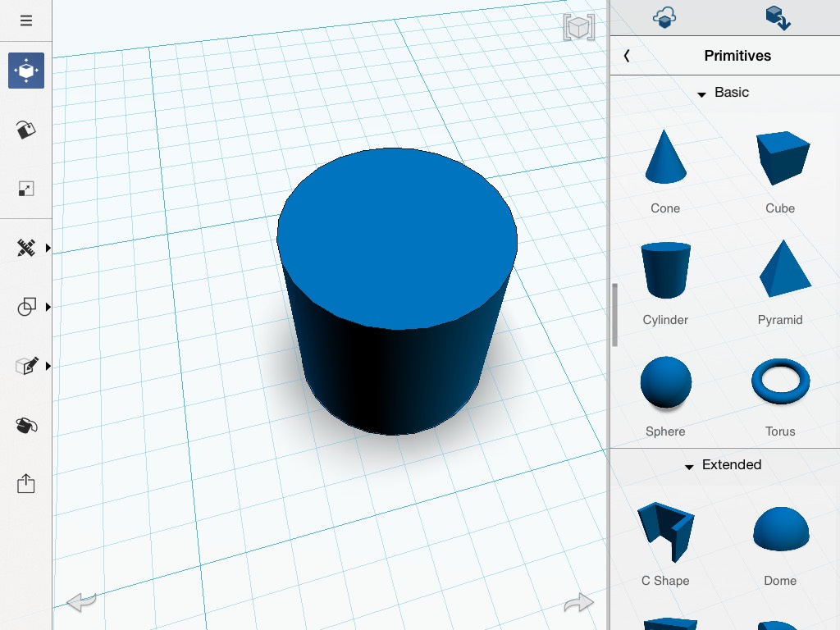The image size is (840, 630).
Task: Open the Combine shapes tool
Action: (x=25, y=307)
